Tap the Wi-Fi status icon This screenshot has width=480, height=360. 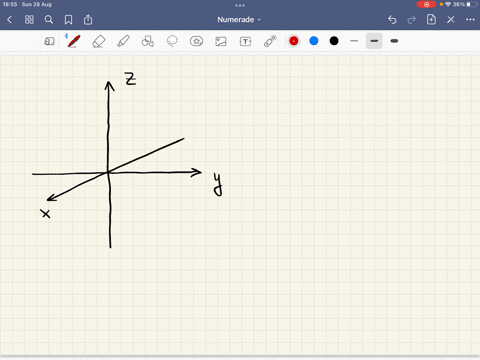click(x=448, y=4)
